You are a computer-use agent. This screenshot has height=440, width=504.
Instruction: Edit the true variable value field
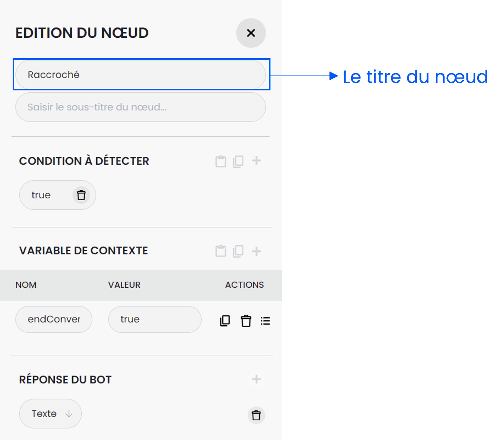(155, 319)
